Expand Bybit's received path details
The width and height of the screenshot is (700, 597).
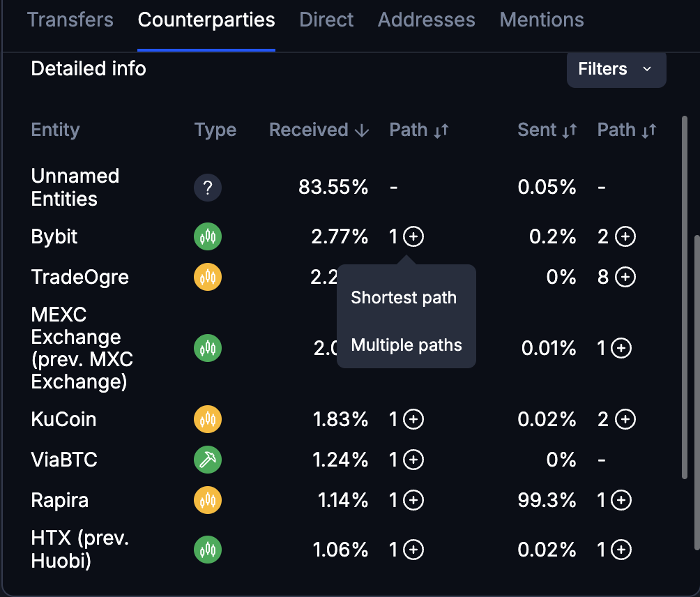(414, 236)
